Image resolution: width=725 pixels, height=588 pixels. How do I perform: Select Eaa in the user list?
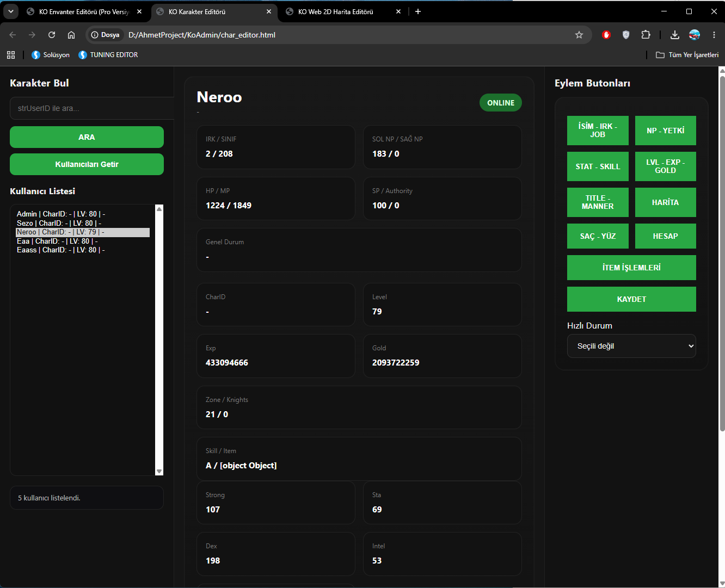(x=83, y=241)
